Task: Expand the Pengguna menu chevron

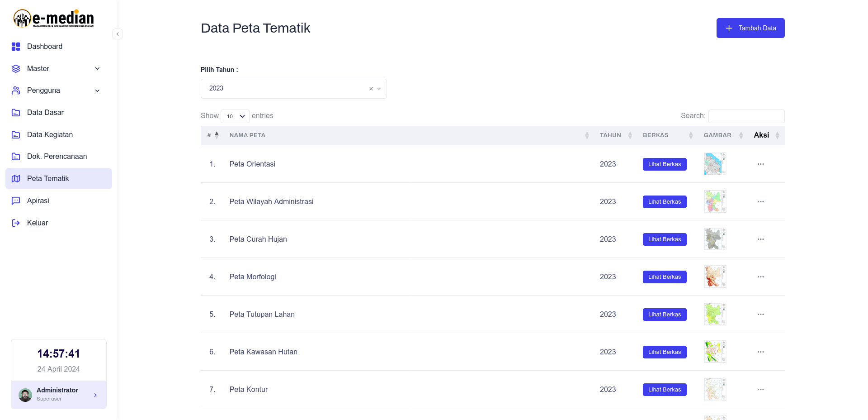Action: 97,91
